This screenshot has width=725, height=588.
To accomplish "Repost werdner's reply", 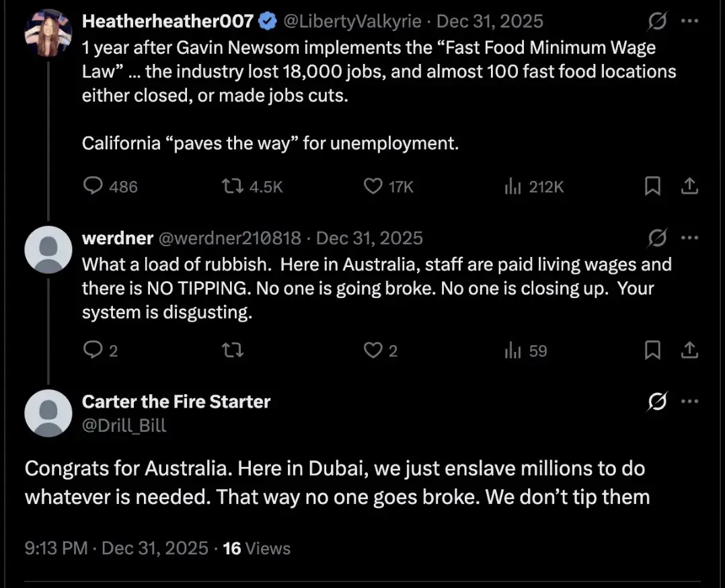I will pos(232,351).
